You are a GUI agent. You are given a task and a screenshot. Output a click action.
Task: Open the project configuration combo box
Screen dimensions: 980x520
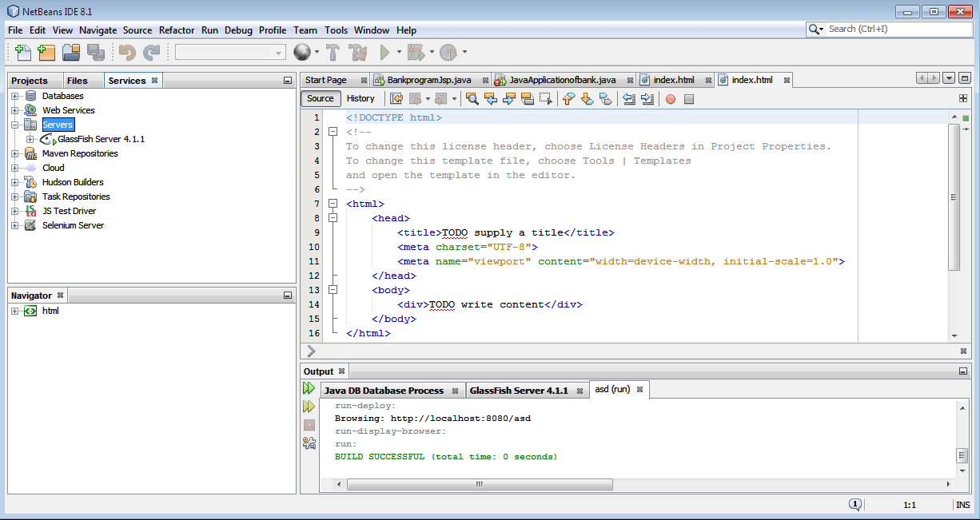230,53
